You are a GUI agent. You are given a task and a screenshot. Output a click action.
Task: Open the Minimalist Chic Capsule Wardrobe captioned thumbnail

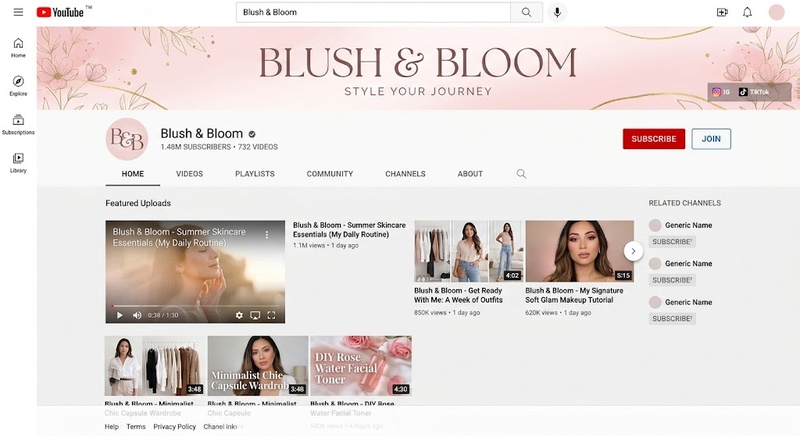[258, 366]
